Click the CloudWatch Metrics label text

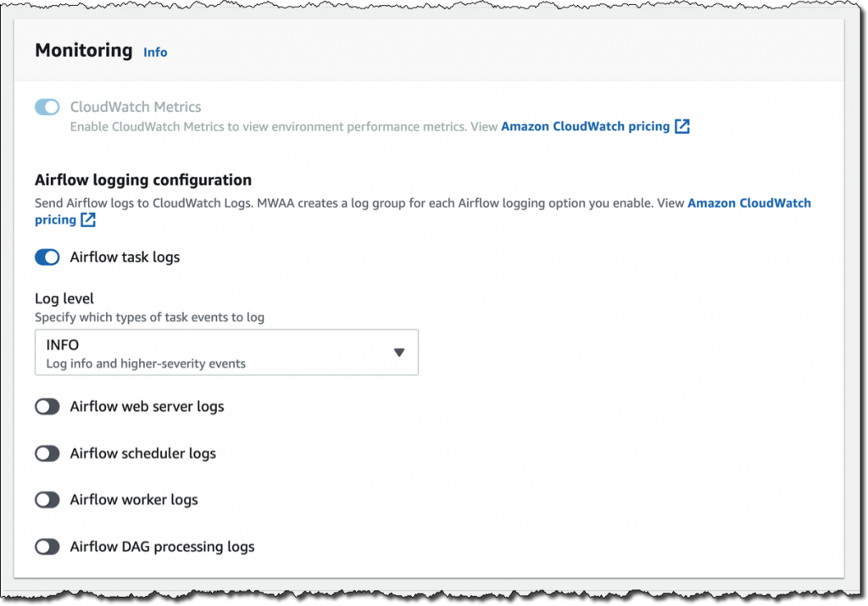136,107
